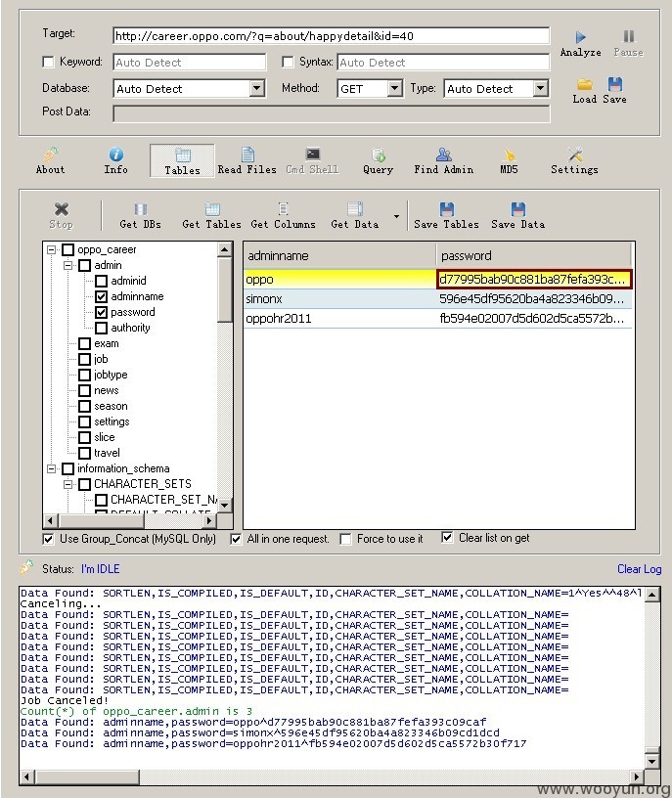Image resolution: width=672 pixels, height=798 pixels.
Task: Click log panel horizontal scrollbar left arrow
Action: pos(27,776)
